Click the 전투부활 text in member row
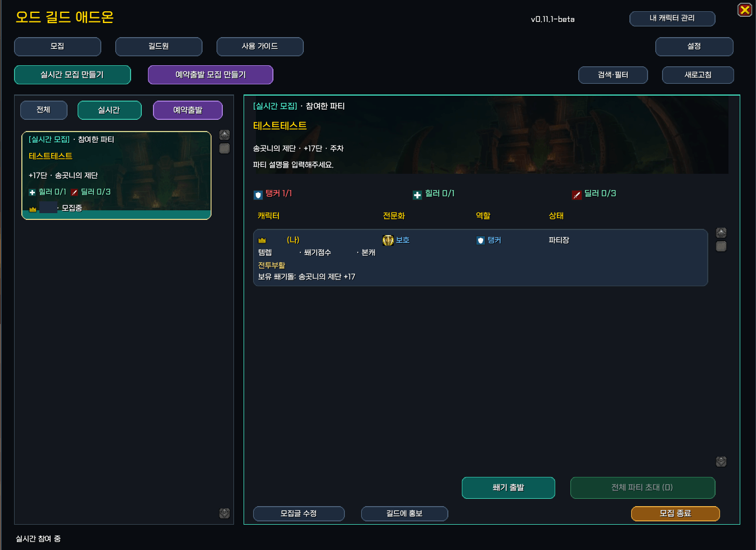Image resolution: width=756 pixels, height=550 pixels. point(272,265)
